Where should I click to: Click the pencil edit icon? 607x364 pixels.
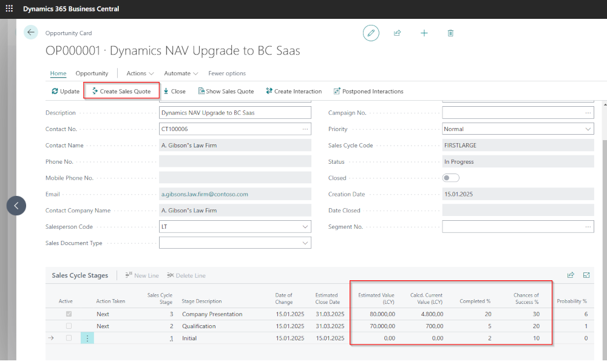pyautogui.click(x=371, y=33)
